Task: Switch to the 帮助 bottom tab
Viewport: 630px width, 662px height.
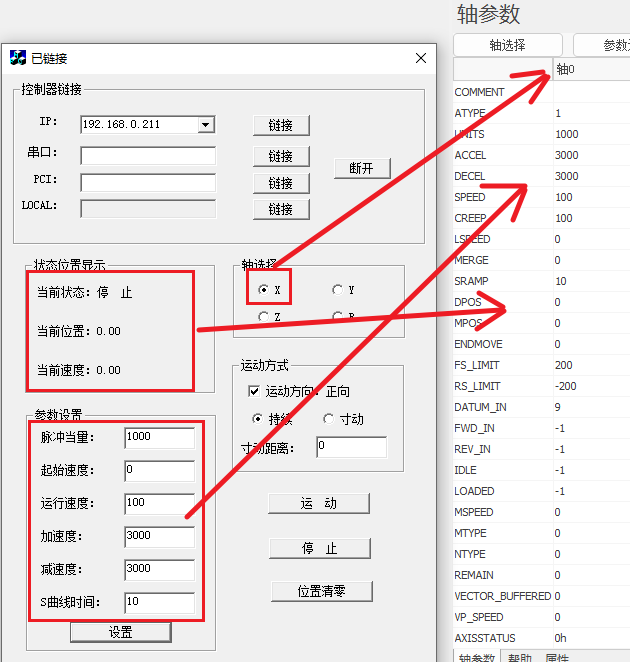Action: pyautogui.click(x=519, y=657)
